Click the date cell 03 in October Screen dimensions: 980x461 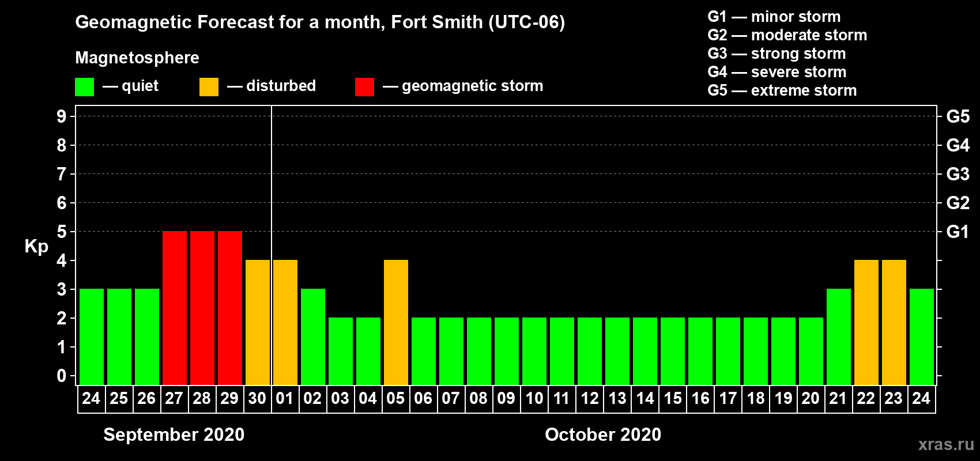[x=340, y=399]
